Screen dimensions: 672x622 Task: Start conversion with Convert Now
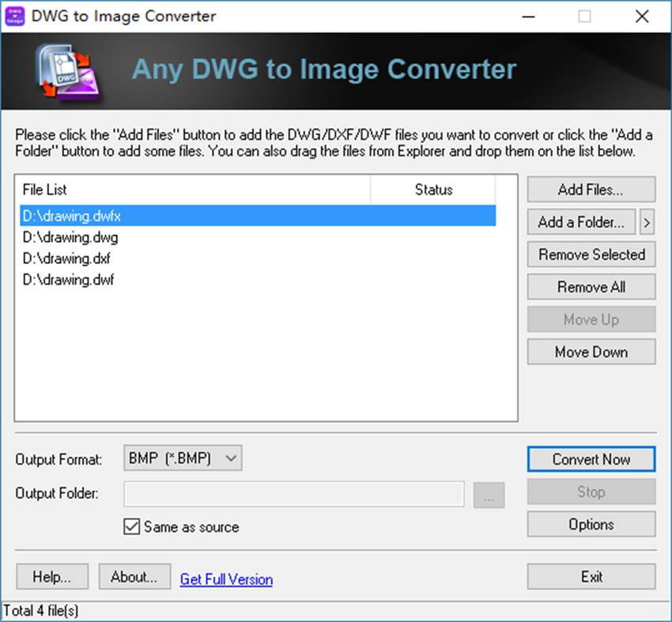click(591, 459)
